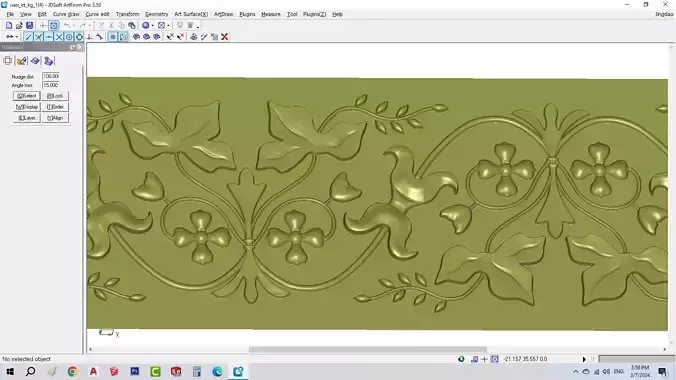This screenshot has height=380, width=676.
Task: Toggle the boxed square button in status bar
Action: click(495, 359)
